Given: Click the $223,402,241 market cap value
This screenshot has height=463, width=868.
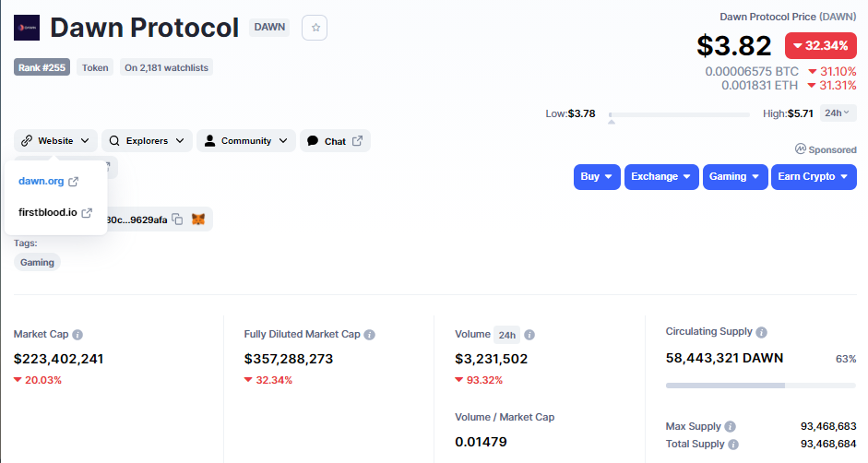Looking at the screenshot, I should pyautogui.click(x=59, y=359).
